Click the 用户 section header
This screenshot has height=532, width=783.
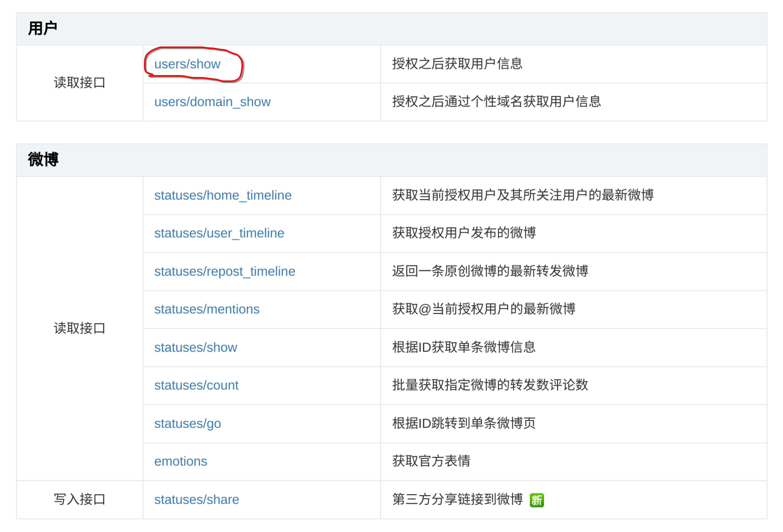pyautogui.click(x=42, y=28)
